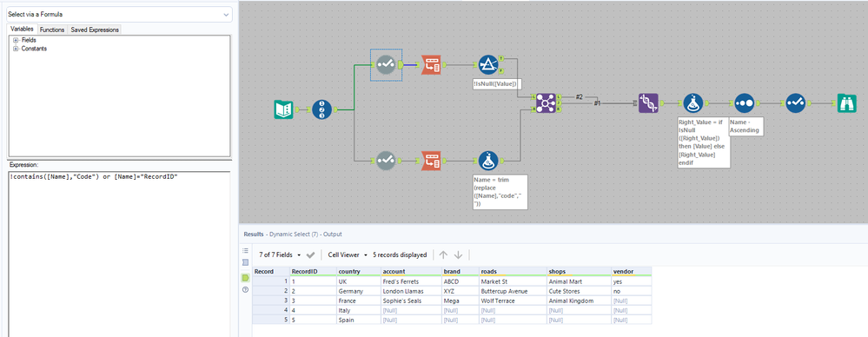The height and width of the screenshot is (337, 868).
Task: Select the #2 connection label into Union
Action: click(579, 96)
